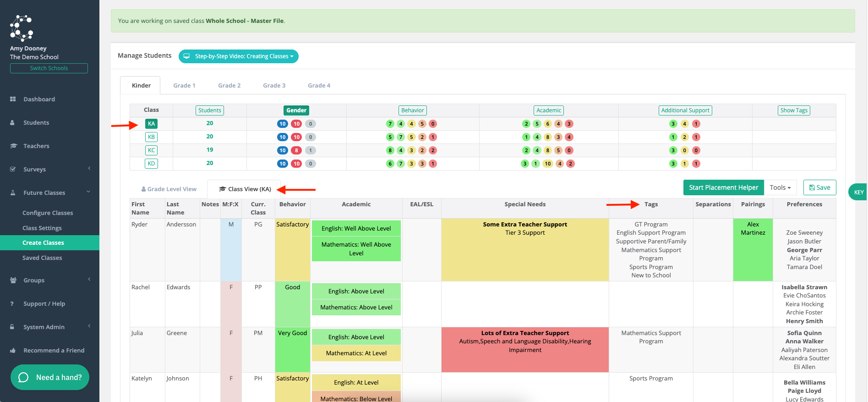Expand the Groups sidebar chevron
The height and width of the screenshot is (402, 868).
coord(89,280)
